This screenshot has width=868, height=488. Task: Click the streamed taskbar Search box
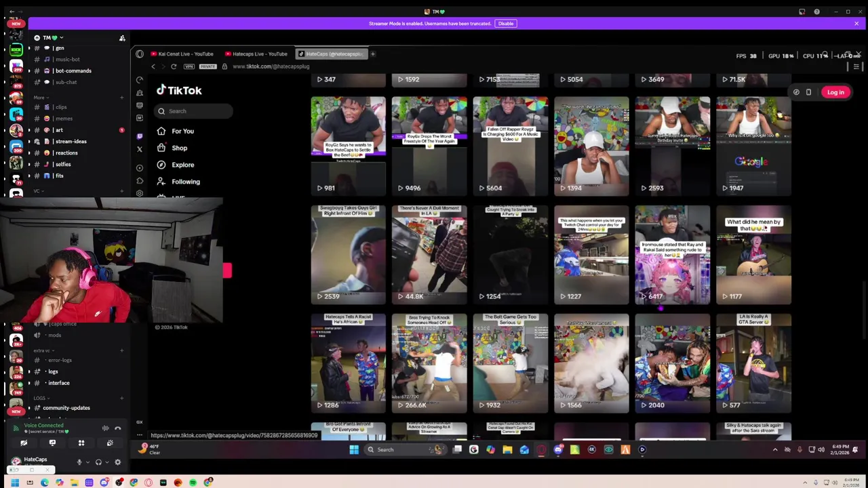[406, 449]
